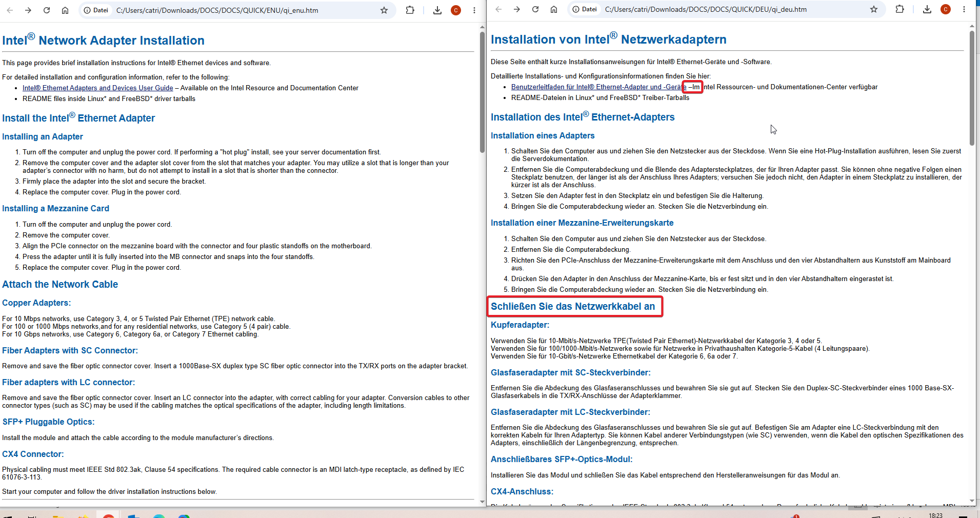Click the step 'Setzen Sie den Adapter fest in den Steckplatz'

[x=637, y=196]
